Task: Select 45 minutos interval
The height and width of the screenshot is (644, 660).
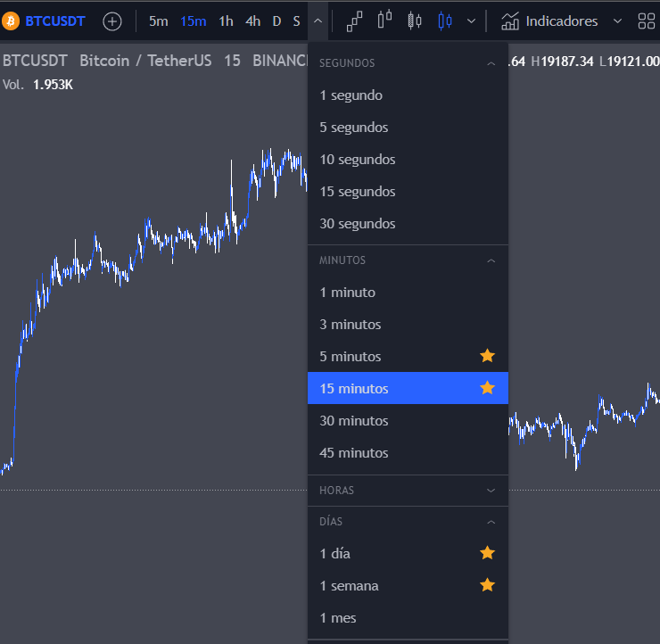Action: tap(408, 453)
